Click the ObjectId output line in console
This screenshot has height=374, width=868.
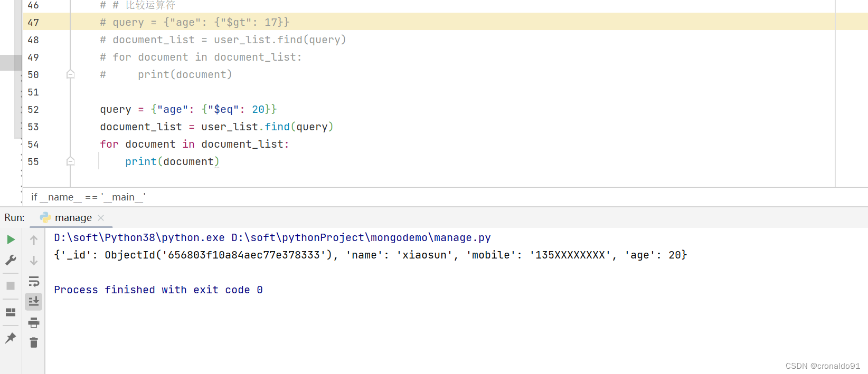point(370,255)
